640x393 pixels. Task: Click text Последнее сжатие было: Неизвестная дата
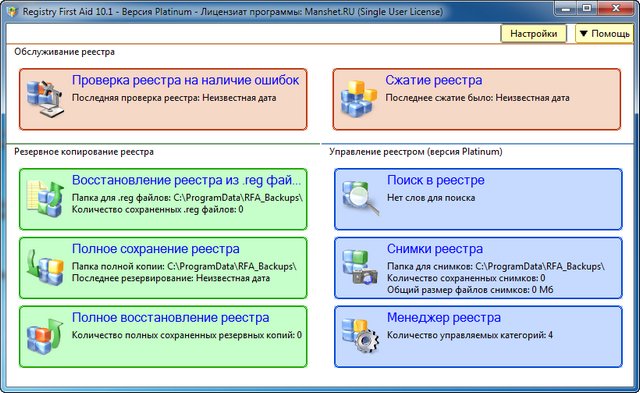(477, 98)
